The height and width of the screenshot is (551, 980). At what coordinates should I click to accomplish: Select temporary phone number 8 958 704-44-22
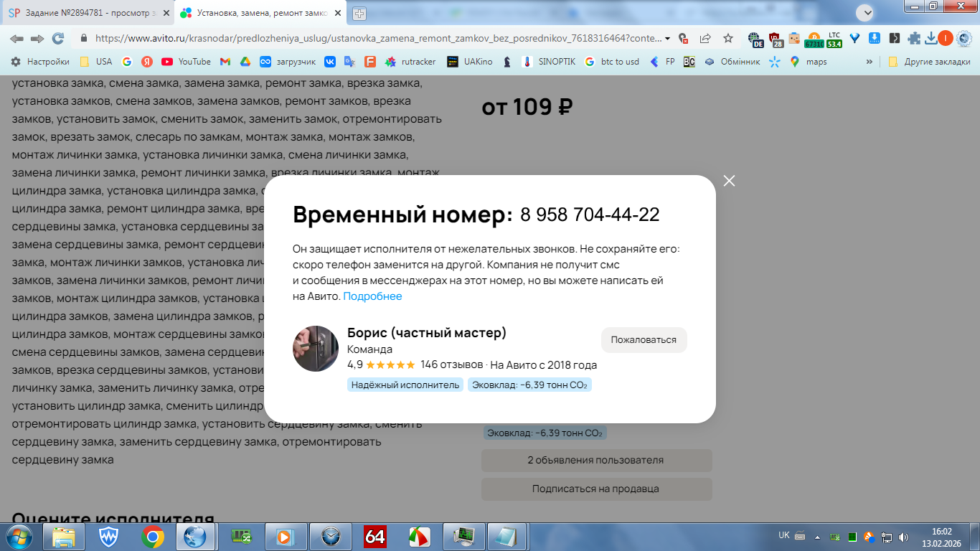590,215
